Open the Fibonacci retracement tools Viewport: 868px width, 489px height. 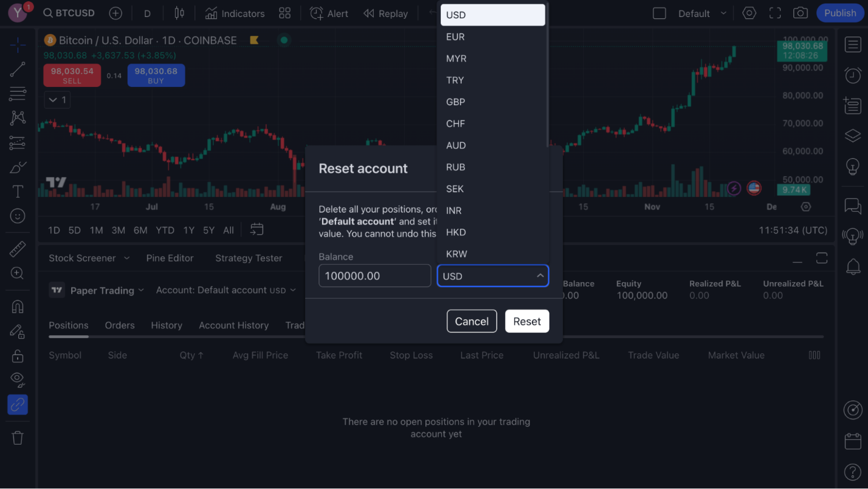(18, 94)
